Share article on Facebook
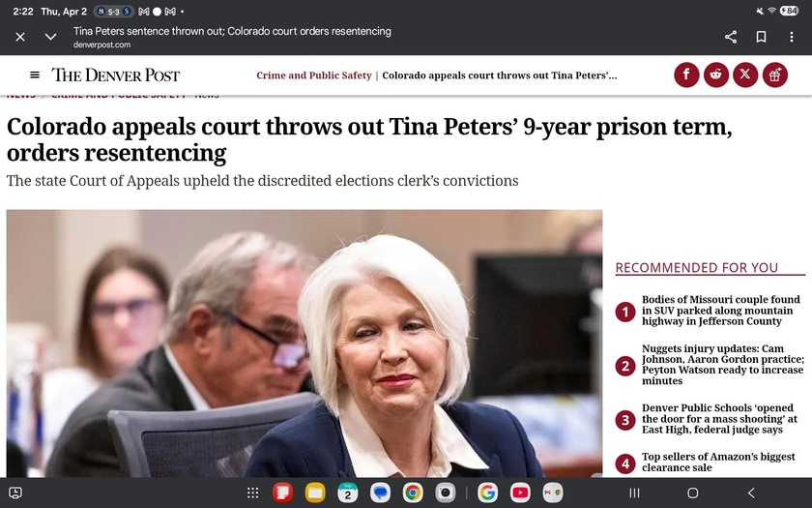 click(686, 75)
